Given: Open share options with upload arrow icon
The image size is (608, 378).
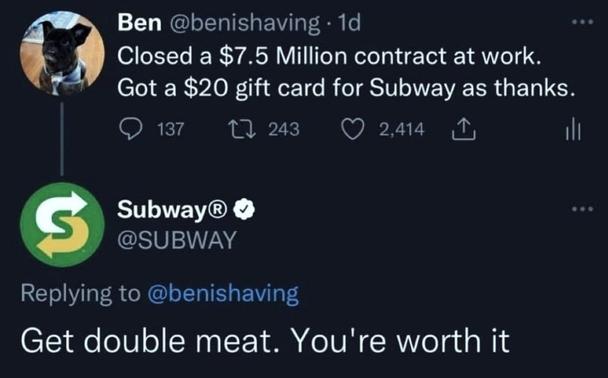Looking at the screenshot, I should (463, 129).
